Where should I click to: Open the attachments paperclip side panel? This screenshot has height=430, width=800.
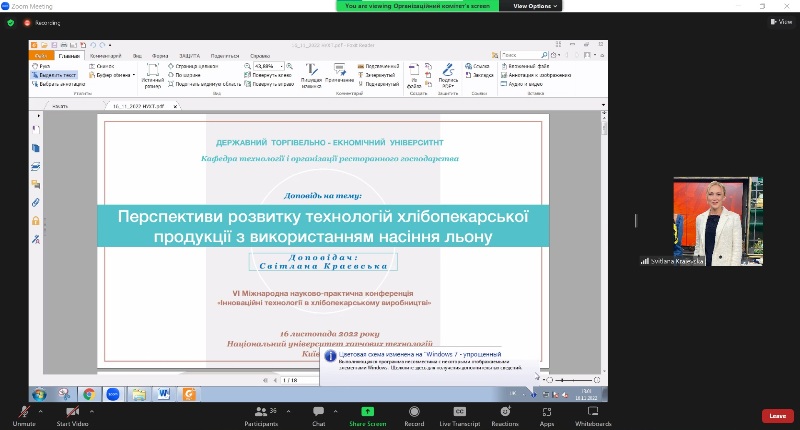(36, 203)
